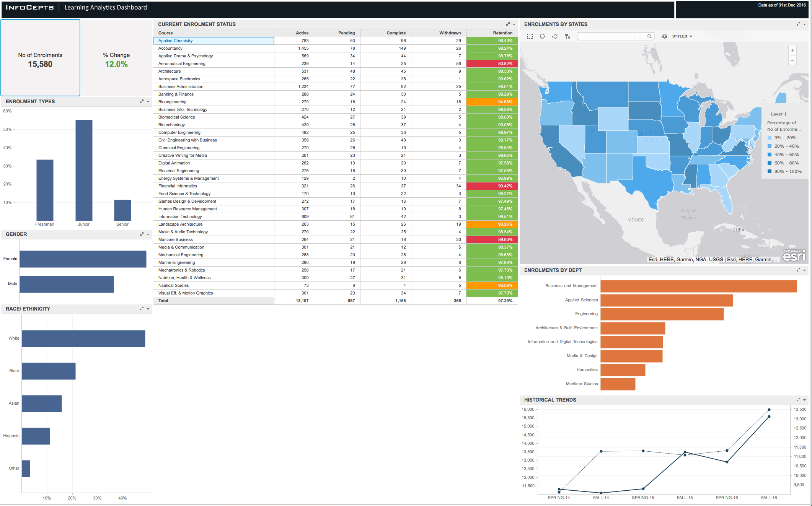Click the Hispanic ethnicity bar
The height and width of the screenshot is (506, 812).
click(36, 436)
